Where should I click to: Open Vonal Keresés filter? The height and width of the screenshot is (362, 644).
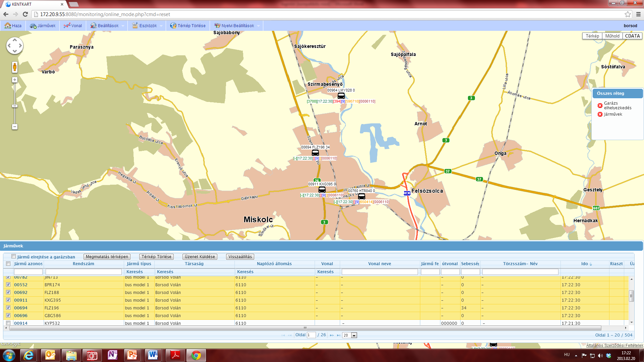pos(325,272)
